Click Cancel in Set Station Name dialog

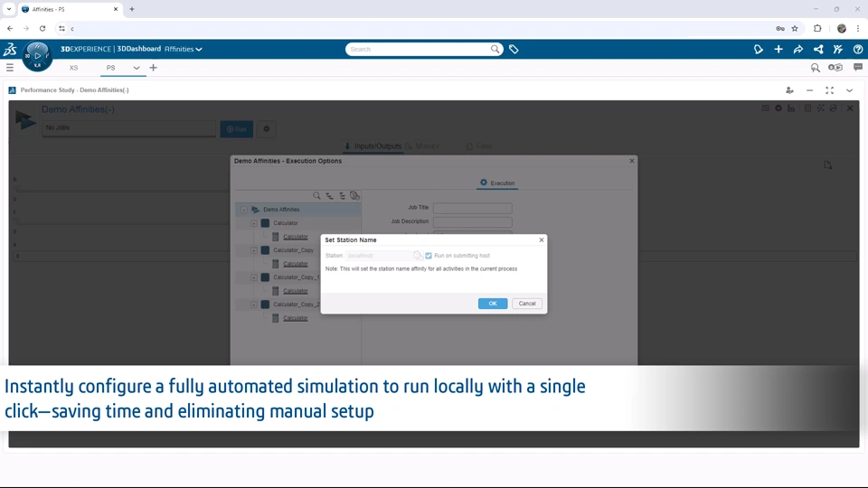[x=527, y=304]
